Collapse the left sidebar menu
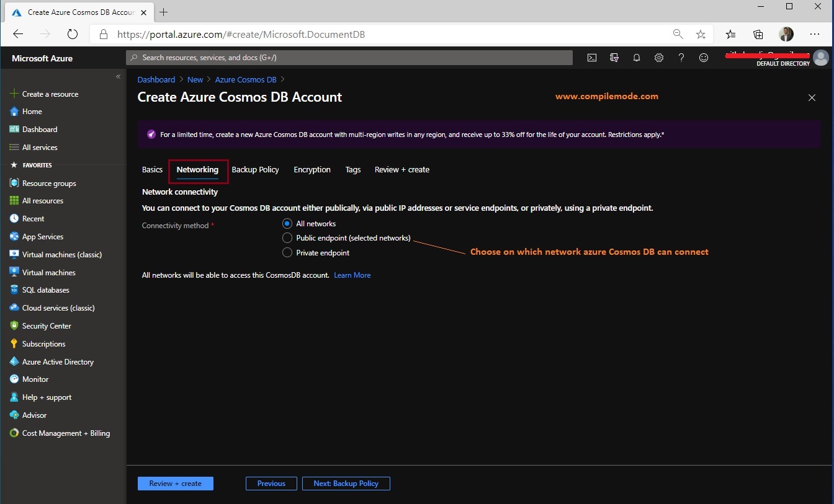834x504 pixels. pyautogui.click(x=118, y=76)
